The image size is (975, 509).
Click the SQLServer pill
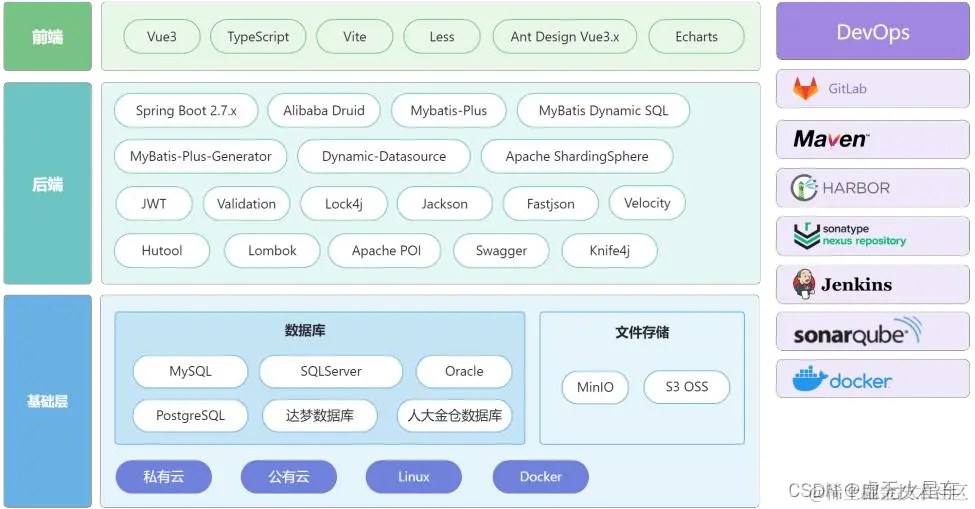pos(331,371)
